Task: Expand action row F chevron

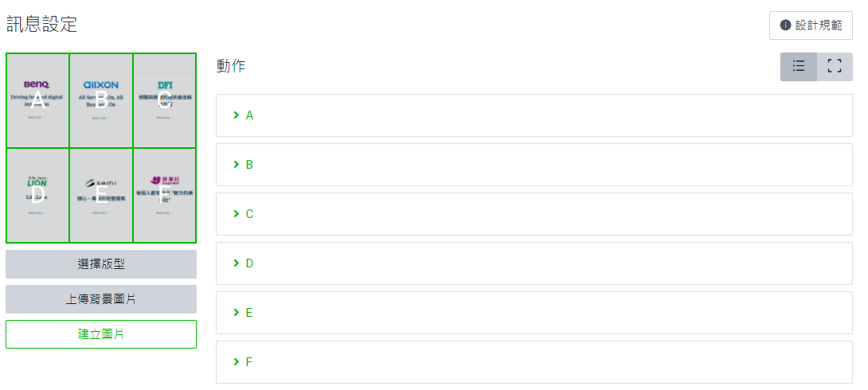Action: click(237, 362)
